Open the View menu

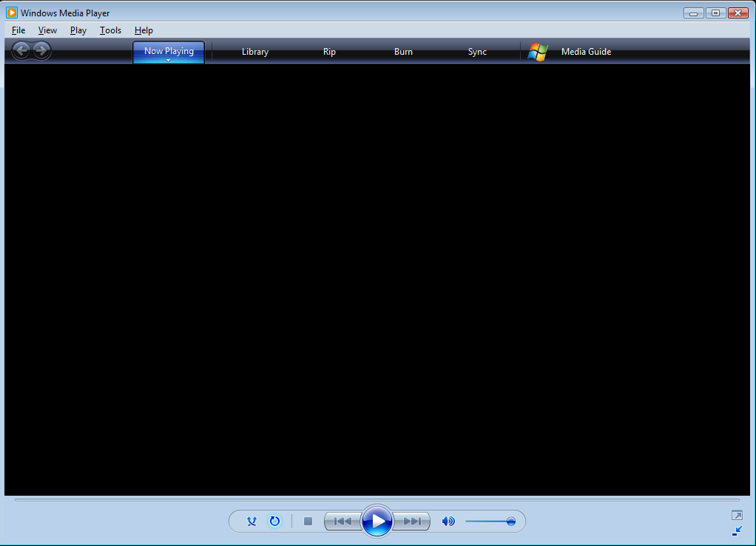tap(48, 30)
